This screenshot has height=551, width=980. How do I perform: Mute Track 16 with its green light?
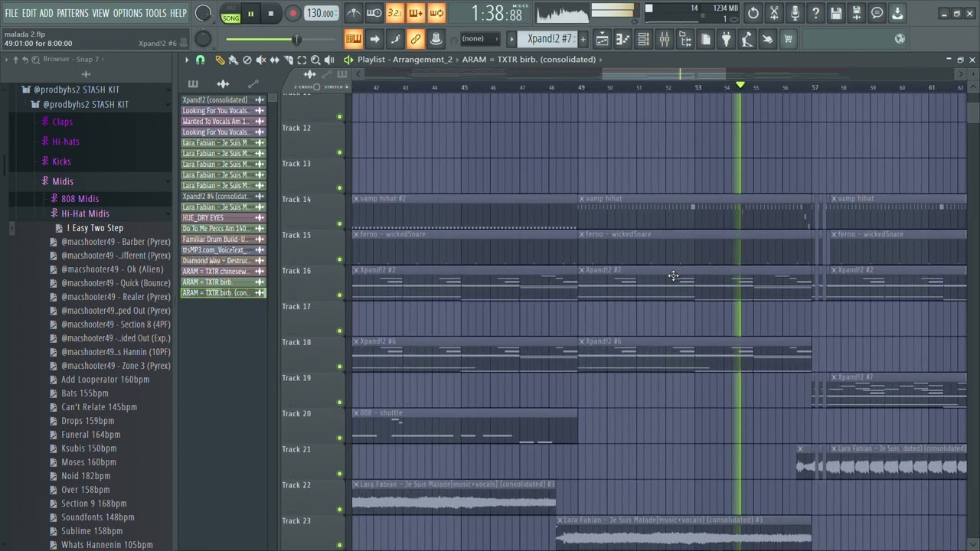coord(339,295)
